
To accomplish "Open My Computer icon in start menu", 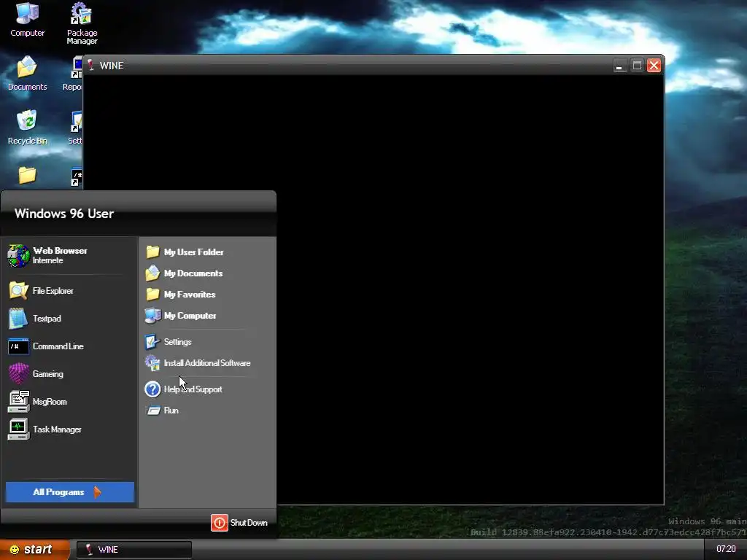I will 152,315.
